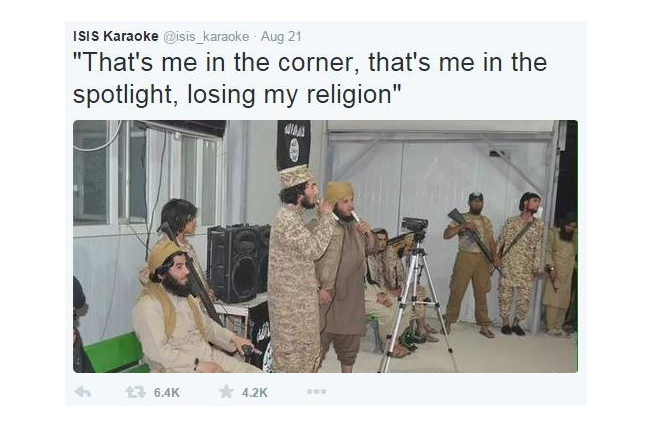Click the blank tweet card area beside more icon
The height and width of the screenshot is (430, 655).
tap(455, 392)
